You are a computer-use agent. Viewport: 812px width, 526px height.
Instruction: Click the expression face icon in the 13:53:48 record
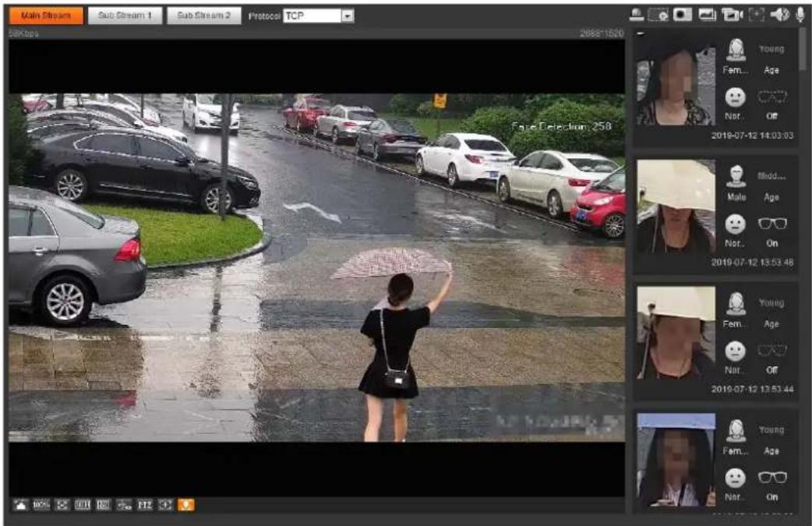(735, 224)
